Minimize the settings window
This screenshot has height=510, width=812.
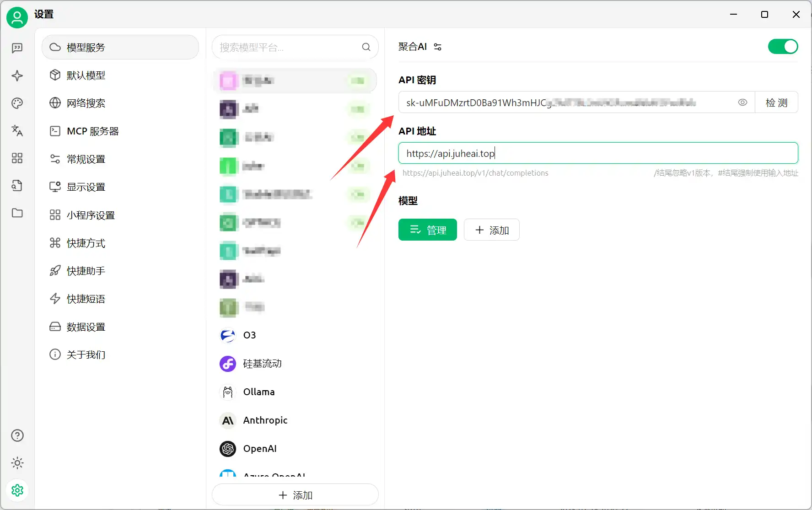(734, 14)
